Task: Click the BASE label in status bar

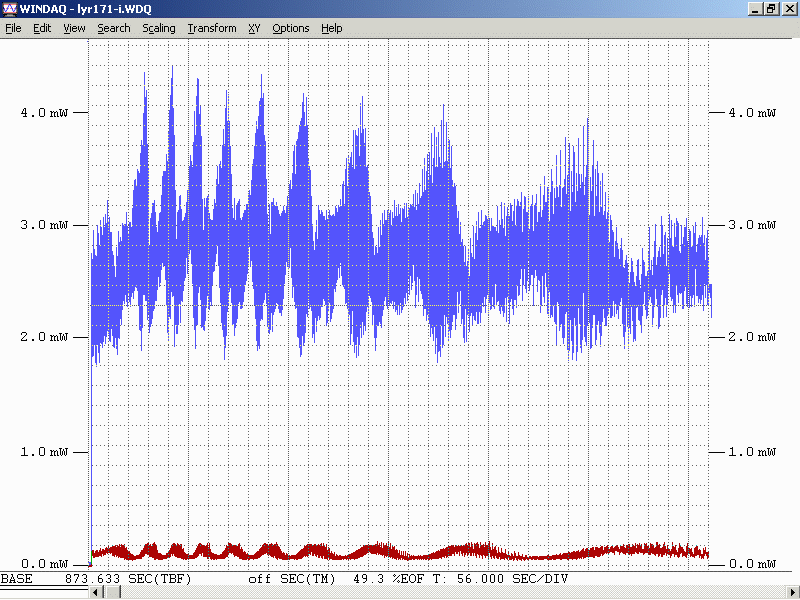Action: pyautogui.click(x=16, y=579)
